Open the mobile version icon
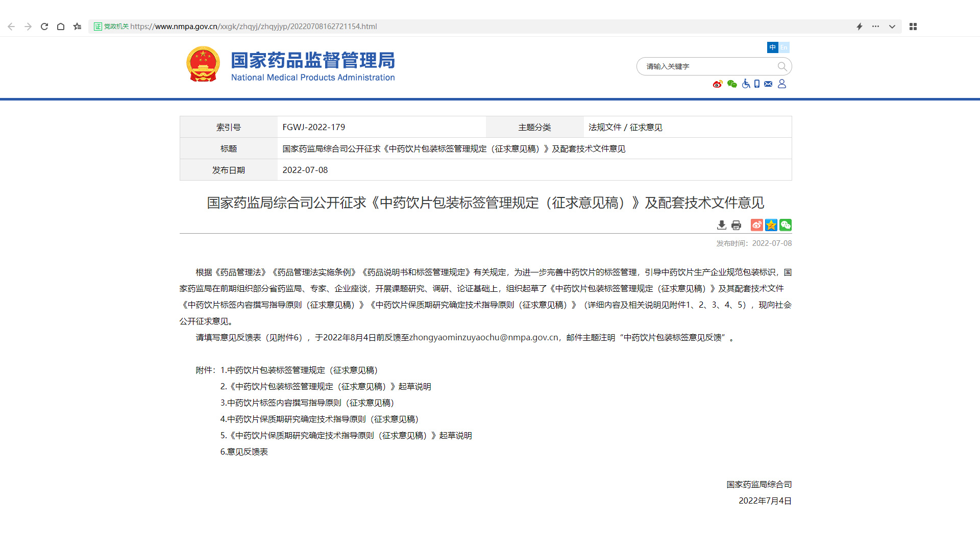Screen dimensions: 980x551 coord(757,84)
